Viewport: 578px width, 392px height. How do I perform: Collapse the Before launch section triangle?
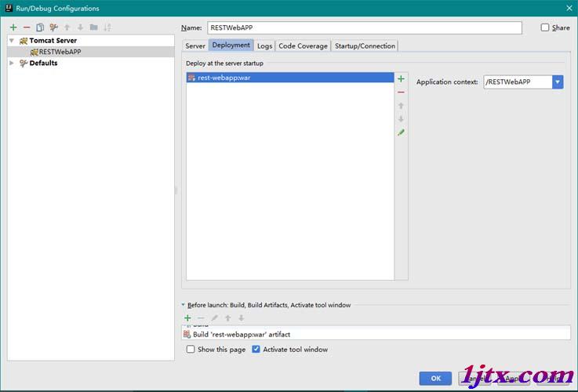click(x=184, y=305)
